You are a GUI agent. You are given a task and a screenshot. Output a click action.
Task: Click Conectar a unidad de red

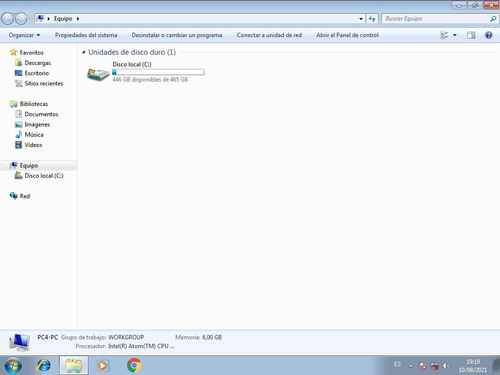point(269,35)
